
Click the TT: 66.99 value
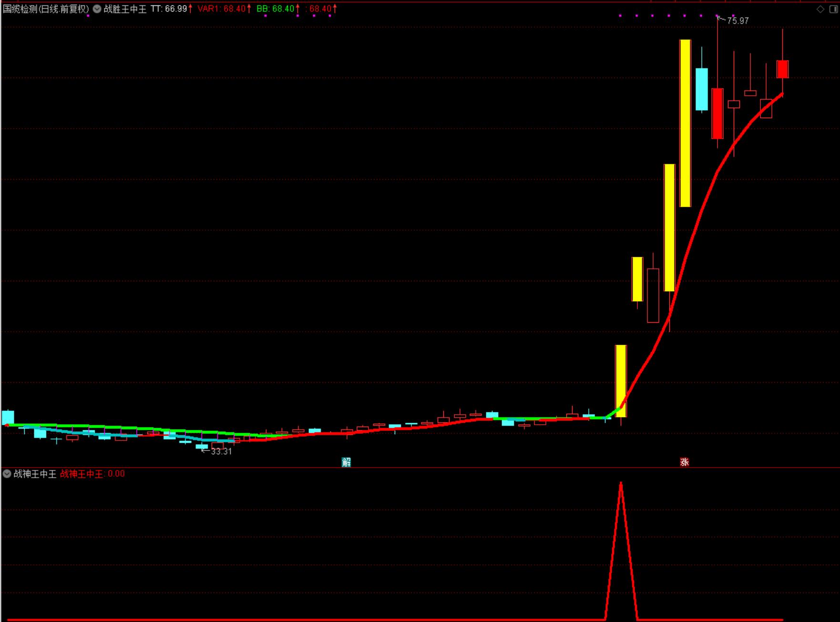169,9
